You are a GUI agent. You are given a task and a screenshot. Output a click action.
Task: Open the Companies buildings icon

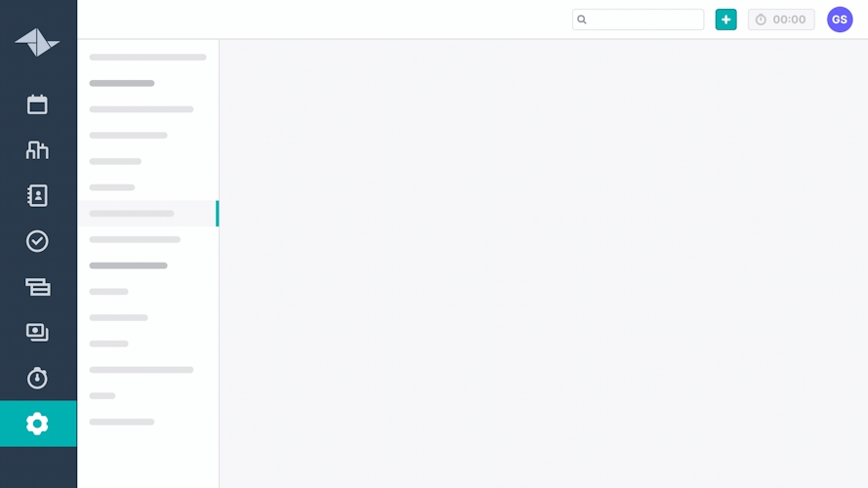(x=37, y=150)
